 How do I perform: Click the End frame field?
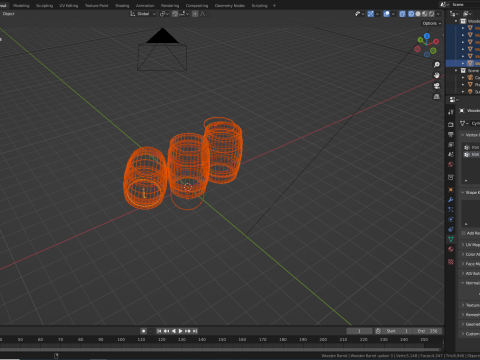point(428,331)
